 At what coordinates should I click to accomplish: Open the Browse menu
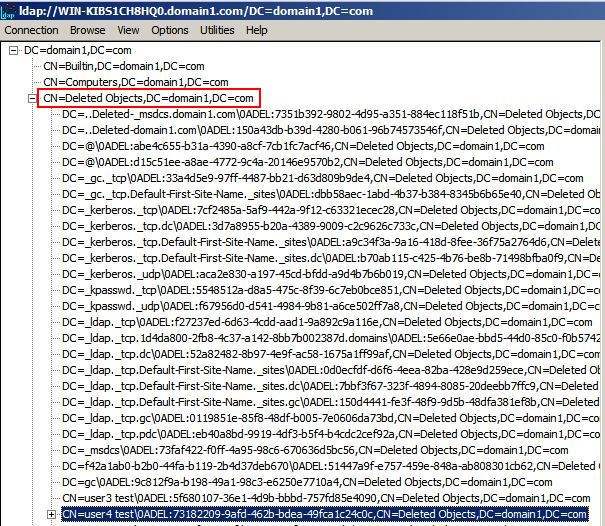coord(88,30)
